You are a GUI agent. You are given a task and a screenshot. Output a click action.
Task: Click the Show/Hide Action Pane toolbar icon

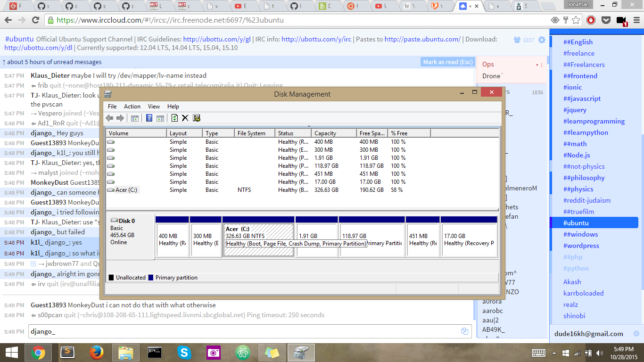(x=160, y=118)
